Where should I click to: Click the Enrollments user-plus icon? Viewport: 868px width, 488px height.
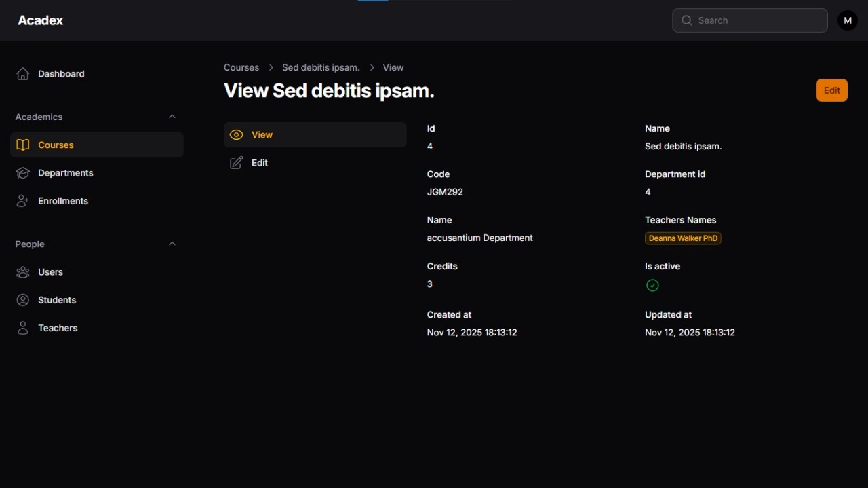tap(23, 201)
